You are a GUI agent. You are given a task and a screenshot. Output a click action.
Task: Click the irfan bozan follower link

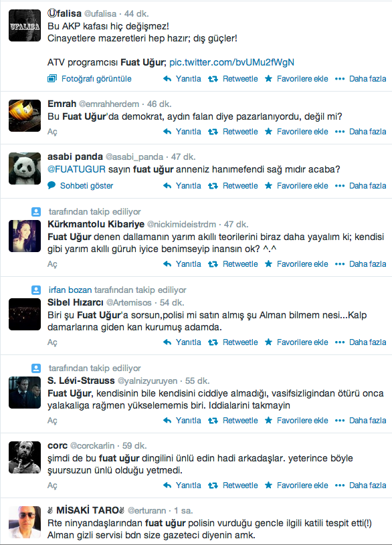(x=70, y=290)
